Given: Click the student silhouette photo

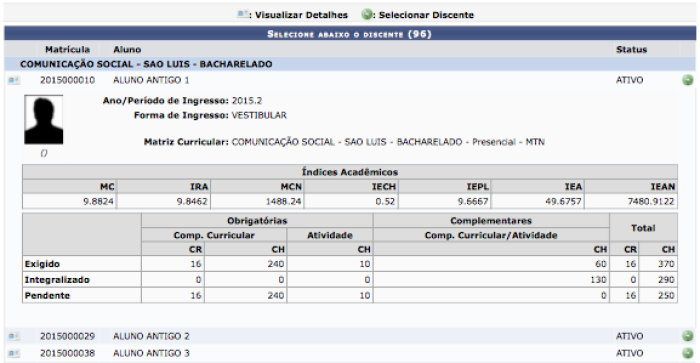Looking at the screenshot, I should click(44, 119).
